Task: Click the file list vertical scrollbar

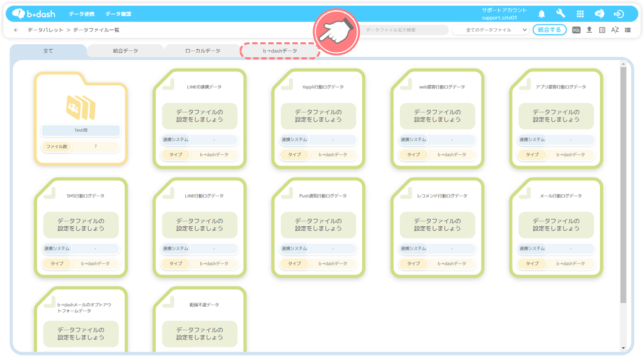Action: point(623,185)
